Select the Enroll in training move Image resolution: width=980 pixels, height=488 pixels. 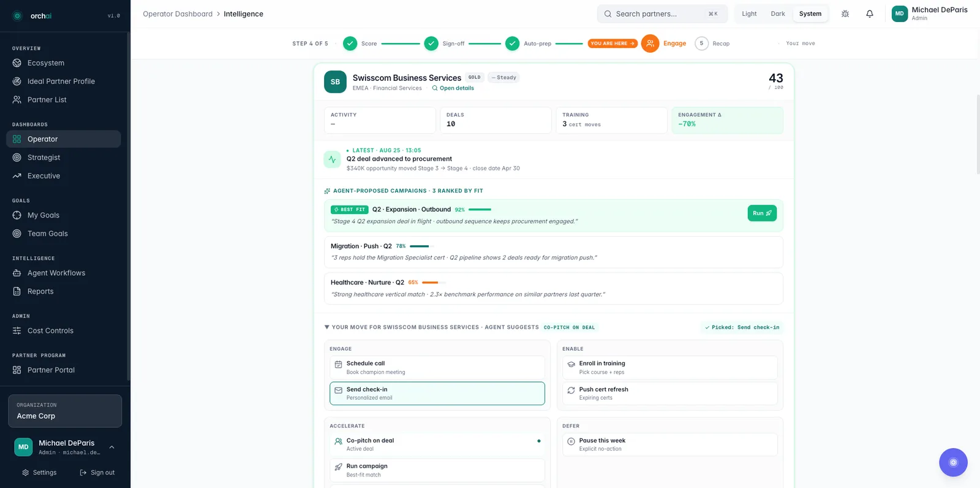pos(670,368)
